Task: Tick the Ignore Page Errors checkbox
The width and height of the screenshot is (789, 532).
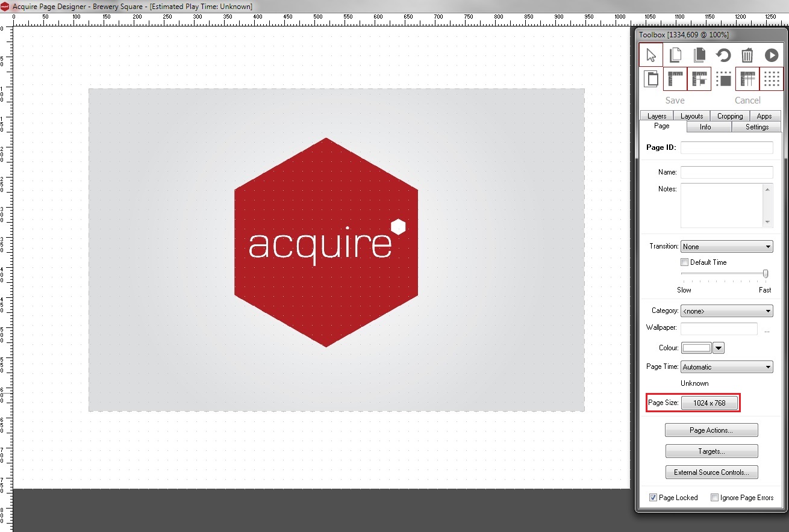Action: point(714,498)
